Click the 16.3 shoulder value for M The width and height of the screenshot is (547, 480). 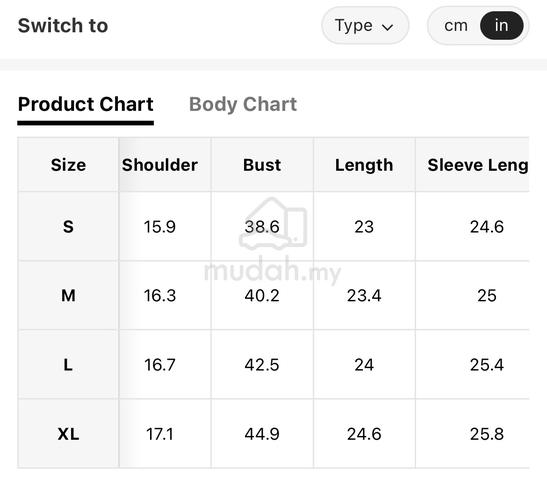click(x=160, y=296)
